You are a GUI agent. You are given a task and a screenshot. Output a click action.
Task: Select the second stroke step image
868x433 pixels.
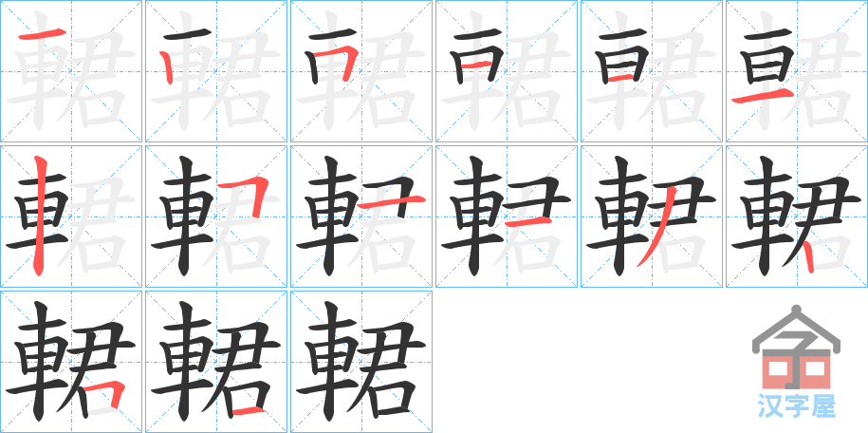216,71
